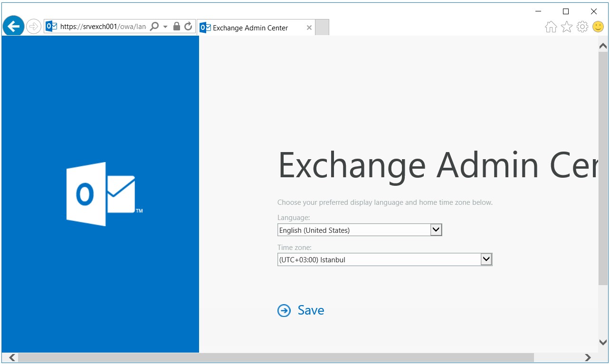Click the circled arrow Save icon
This screenshot has height=364, width=610.
click(284, 311)
